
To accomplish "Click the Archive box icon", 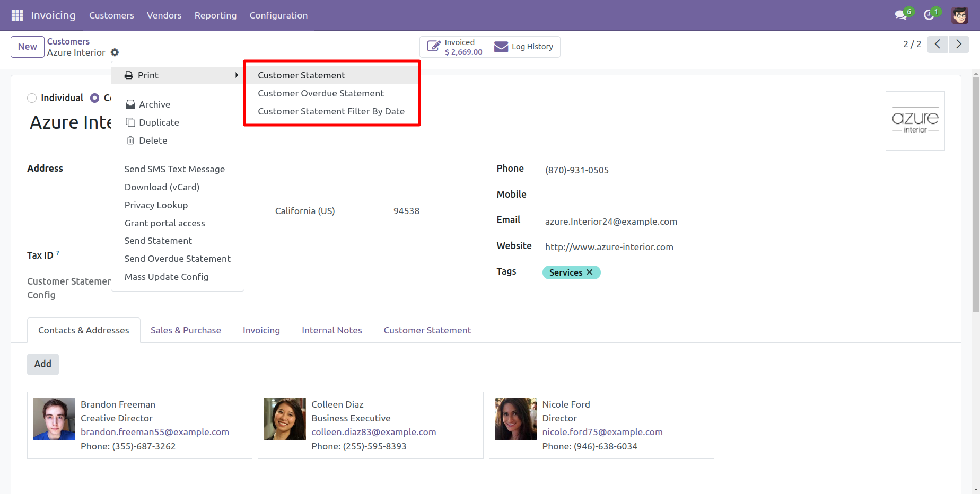I will pos(130,104).
